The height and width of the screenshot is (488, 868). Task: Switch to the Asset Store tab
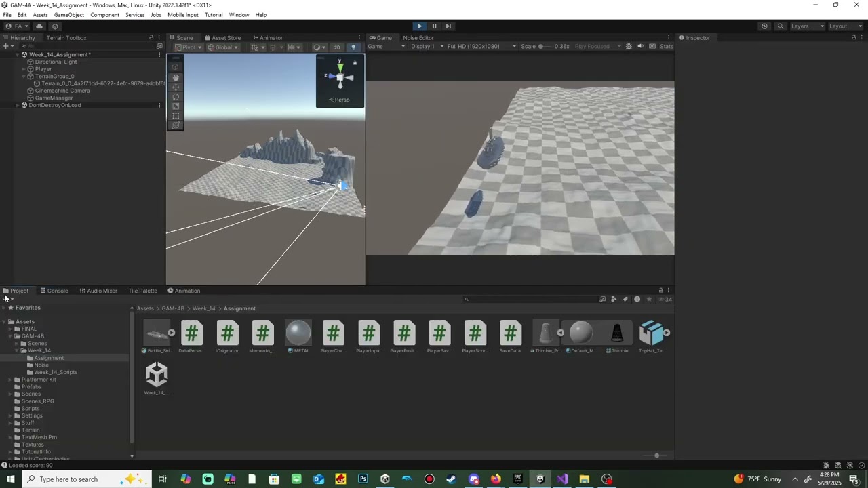point(222,38)
